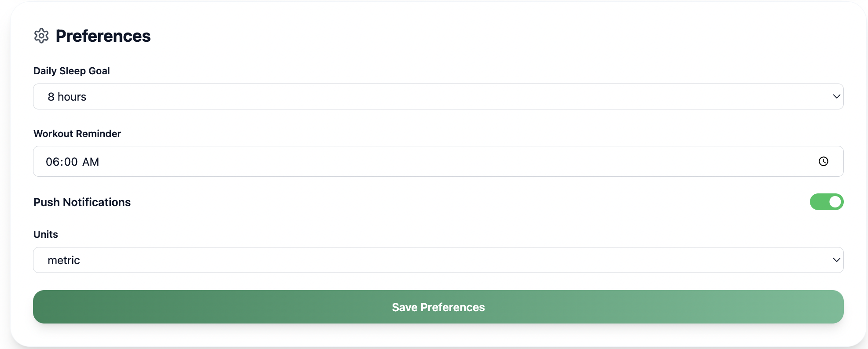
Task: Click the Units dropdown chevron arrow
Action: click(836, 260)
